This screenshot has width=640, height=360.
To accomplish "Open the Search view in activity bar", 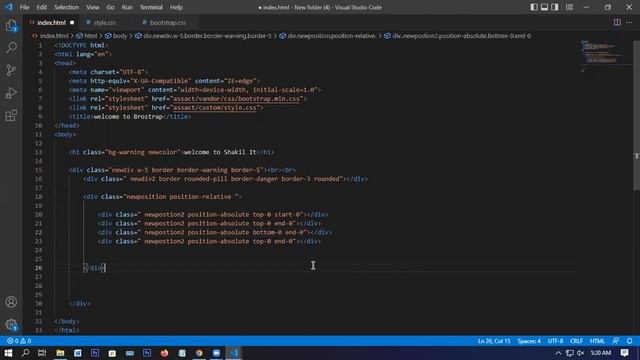I will (x=11, y=48).
